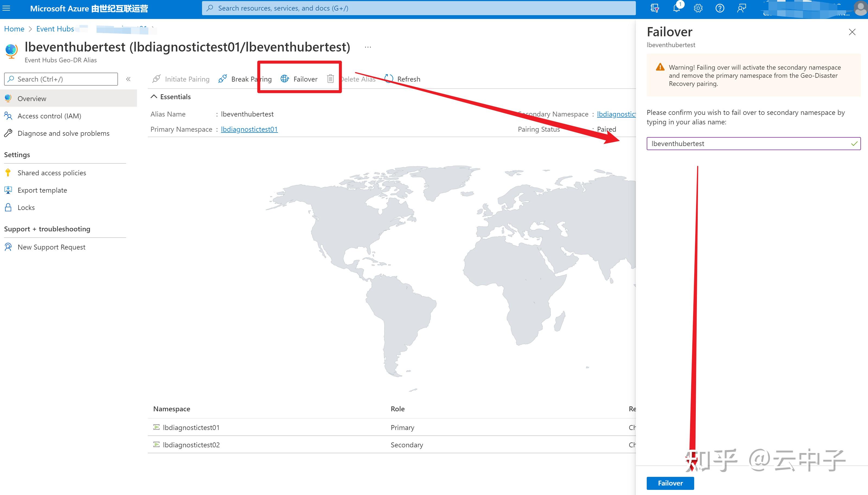This screenshot has height=495, width=868.
Task: Open the more actions ellipsis menu
Action: (368, 47)
